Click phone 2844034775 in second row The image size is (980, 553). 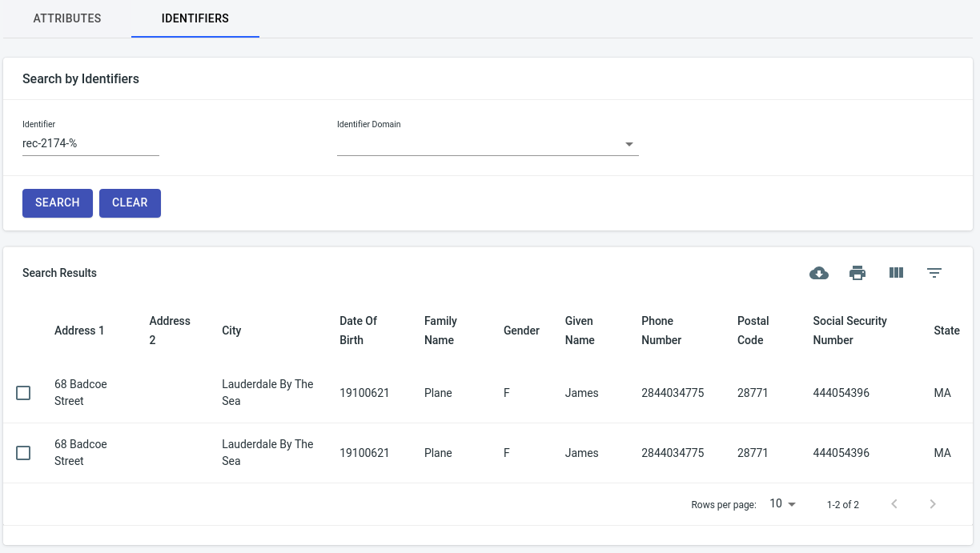(x=673, y=453)
